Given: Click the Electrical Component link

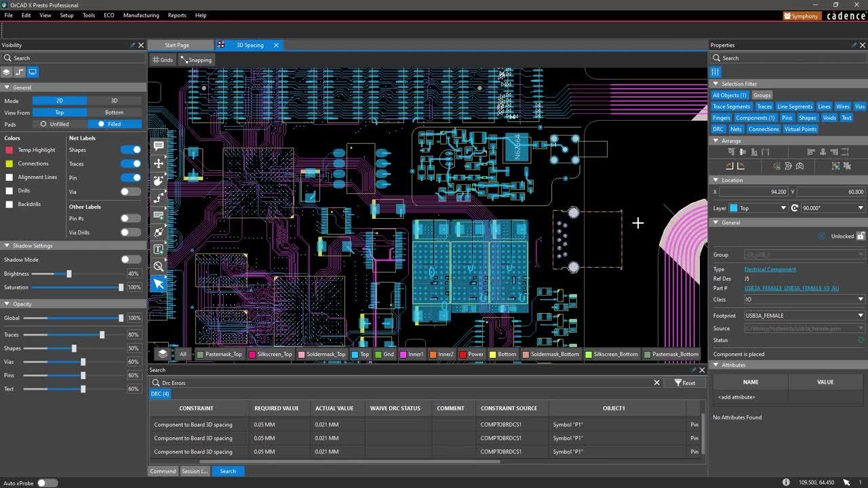Looking at the screenshot, I should [770, 269].
